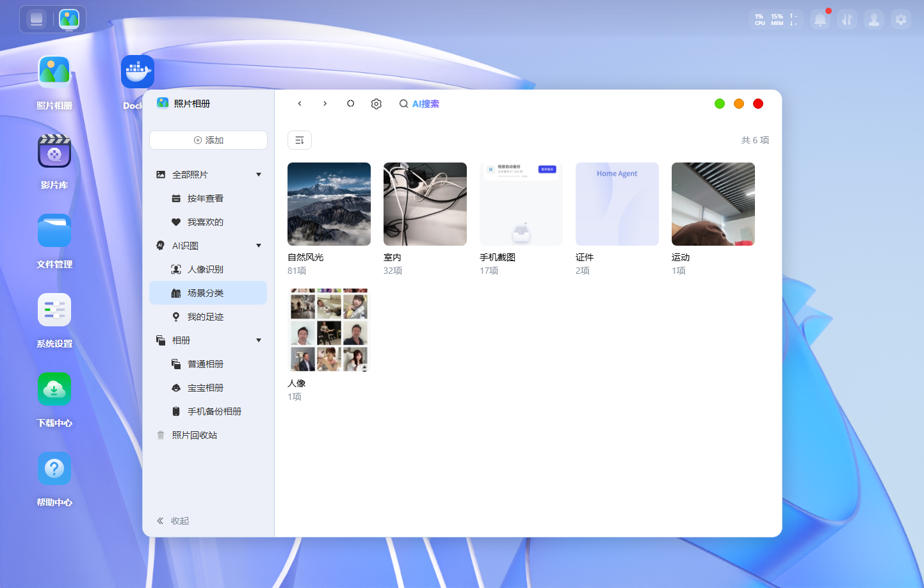Open the 下载中心 desktop icon

[x=54, y=389]
